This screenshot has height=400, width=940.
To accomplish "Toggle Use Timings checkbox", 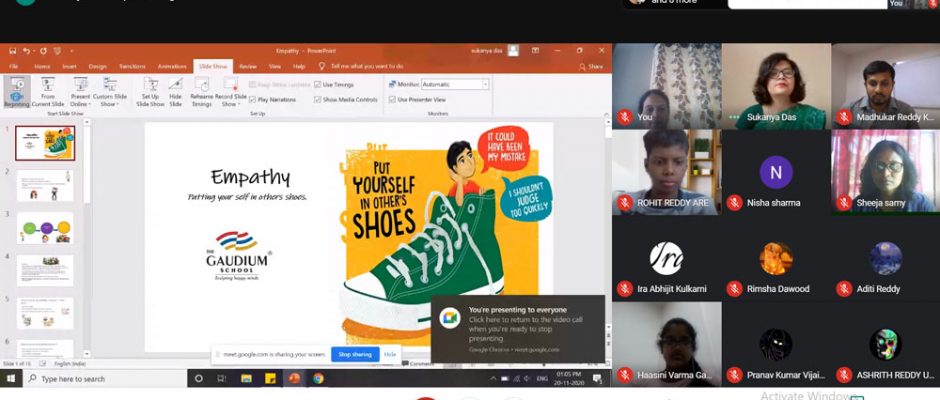I will click(318, 85).
